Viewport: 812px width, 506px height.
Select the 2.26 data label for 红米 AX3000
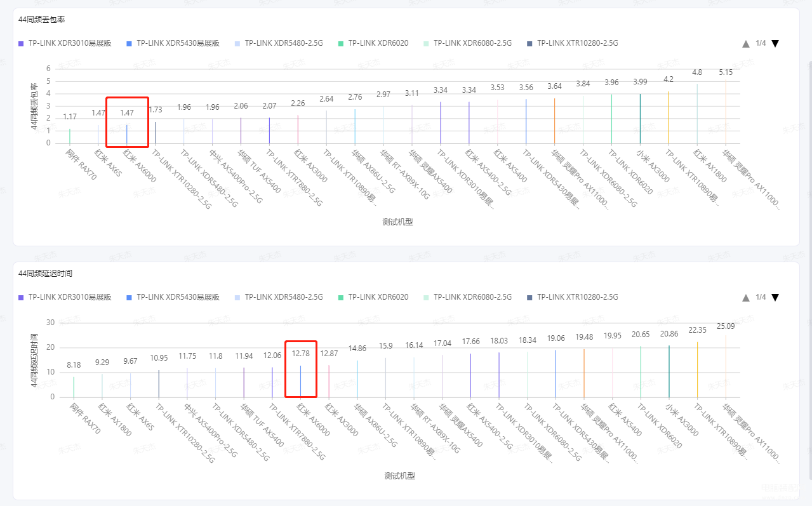[x=298, y=103]
